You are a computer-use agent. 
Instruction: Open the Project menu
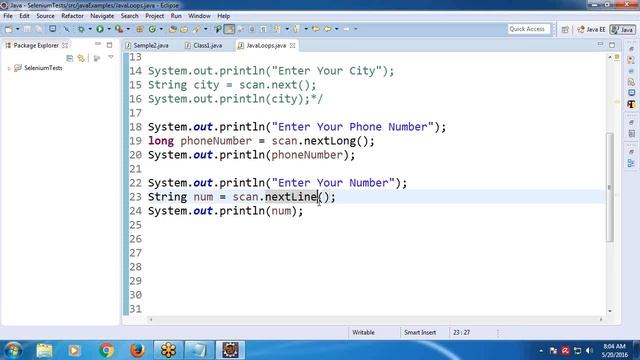click(155, 16)
